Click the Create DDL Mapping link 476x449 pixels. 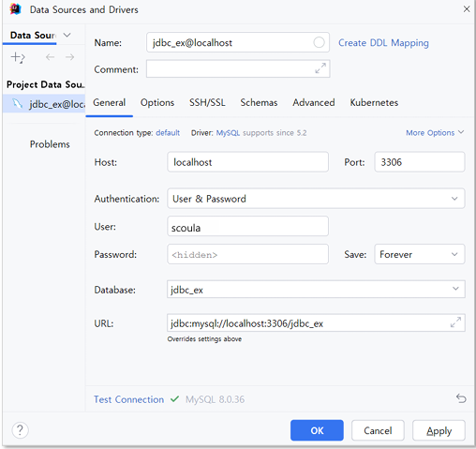383,43
